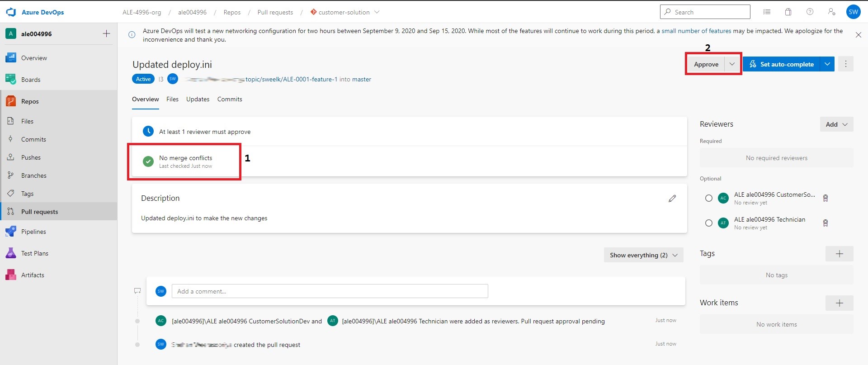Click the ale004996 project icon
868x365 pixels.
pyautogui.click(x=10, y=33)
